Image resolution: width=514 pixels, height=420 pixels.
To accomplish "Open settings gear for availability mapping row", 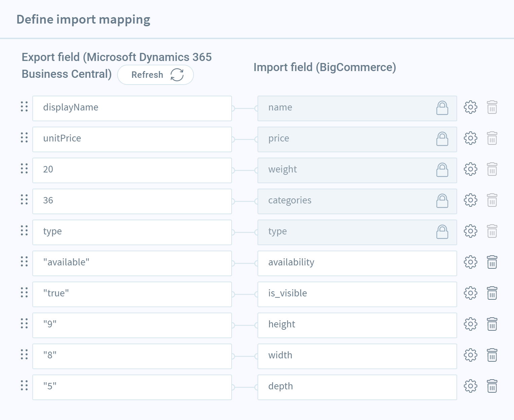I will [x=470, y=262].
